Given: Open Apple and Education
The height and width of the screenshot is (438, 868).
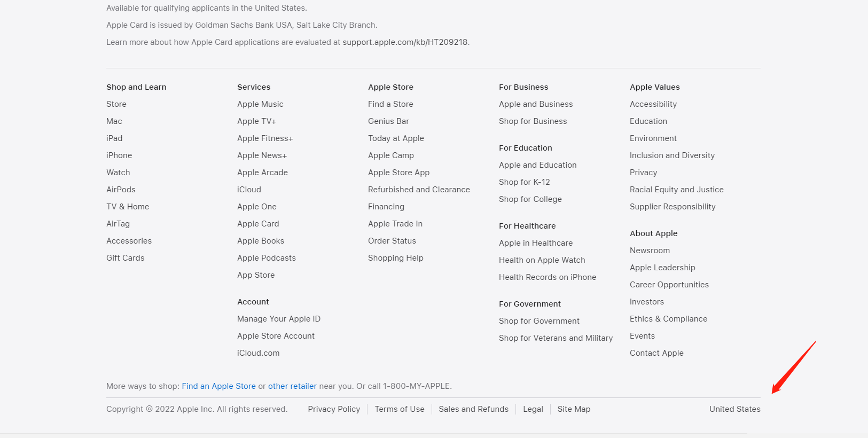Looking at the screenshot, I should pyautogui.click(x=538, y=165).
